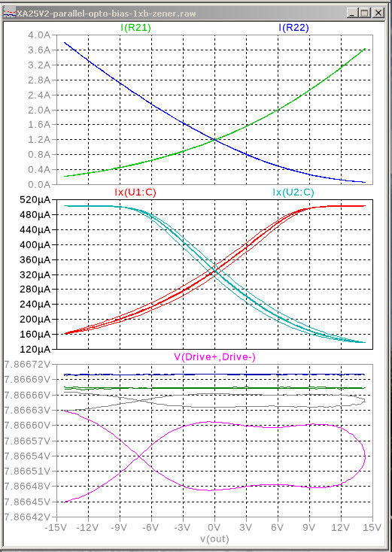Click the 4.0A top axis value
Viewport: 392px width, 552px height.
tap(39, 35)
